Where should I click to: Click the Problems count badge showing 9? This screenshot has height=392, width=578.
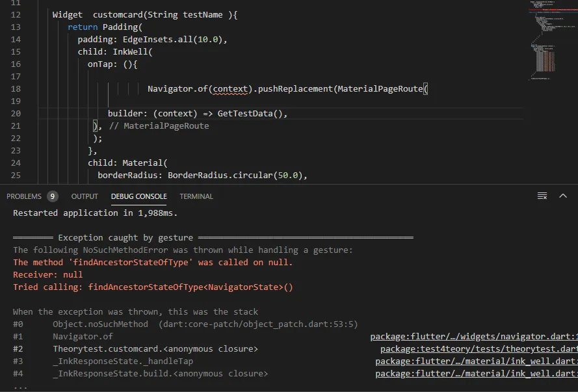(53, 196)
